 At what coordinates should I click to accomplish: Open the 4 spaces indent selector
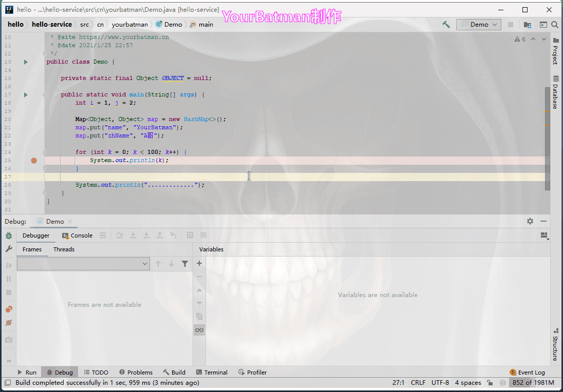[468, 383]
